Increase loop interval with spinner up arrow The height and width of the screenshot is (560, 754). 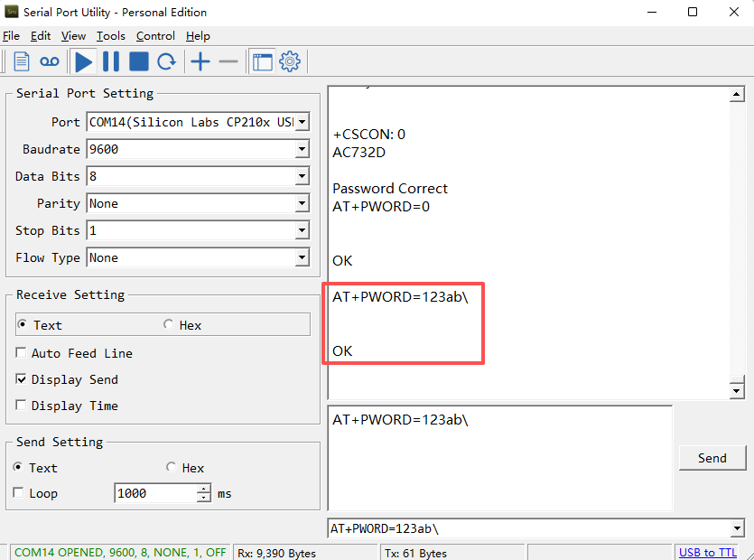204,489
